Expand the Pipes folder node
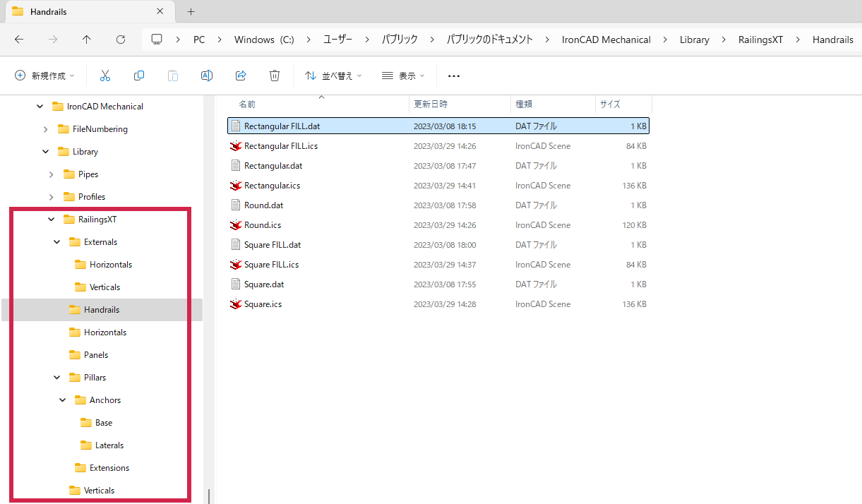Image resolution: width=862 pixels, height=504 pixels. coord(51,174)
